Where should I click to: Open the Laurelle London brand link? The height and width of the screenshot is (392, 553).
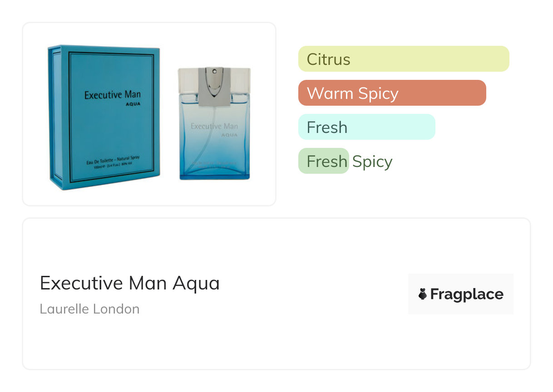point(89,309)
